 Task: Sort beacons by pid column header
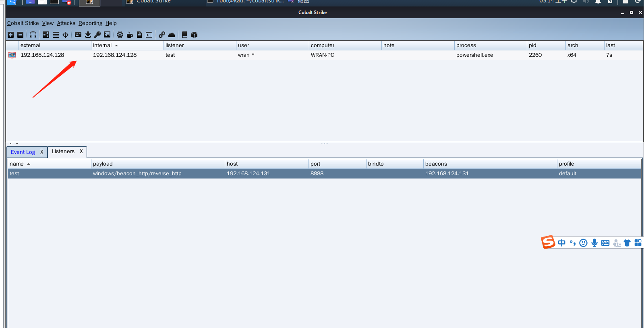tap(546, 46)
